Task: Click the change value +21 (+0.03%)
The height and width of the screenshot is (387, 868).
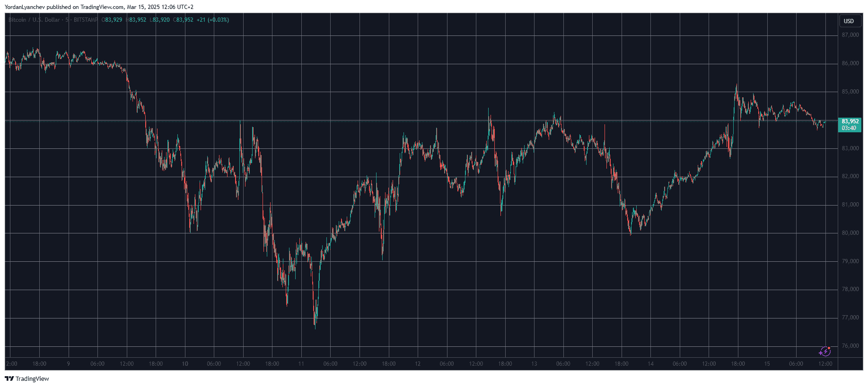Action: click(213, 20)
